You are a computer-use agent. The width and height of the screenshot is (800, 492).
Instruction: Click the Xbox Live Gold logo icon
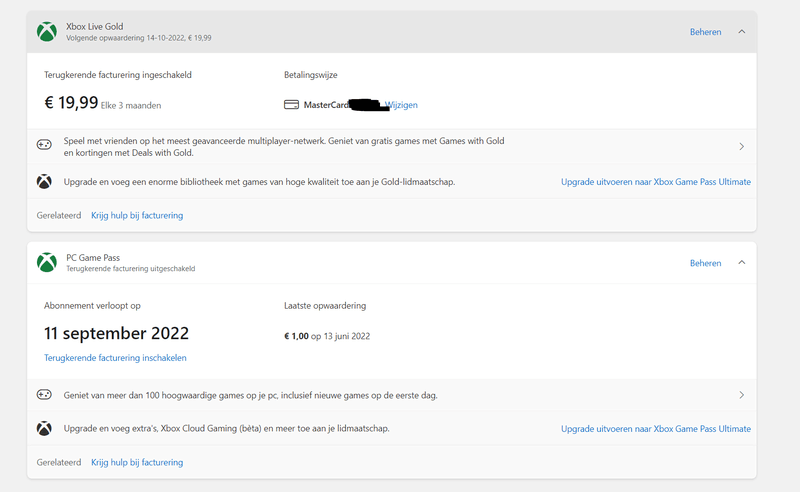tap(46, 32)
